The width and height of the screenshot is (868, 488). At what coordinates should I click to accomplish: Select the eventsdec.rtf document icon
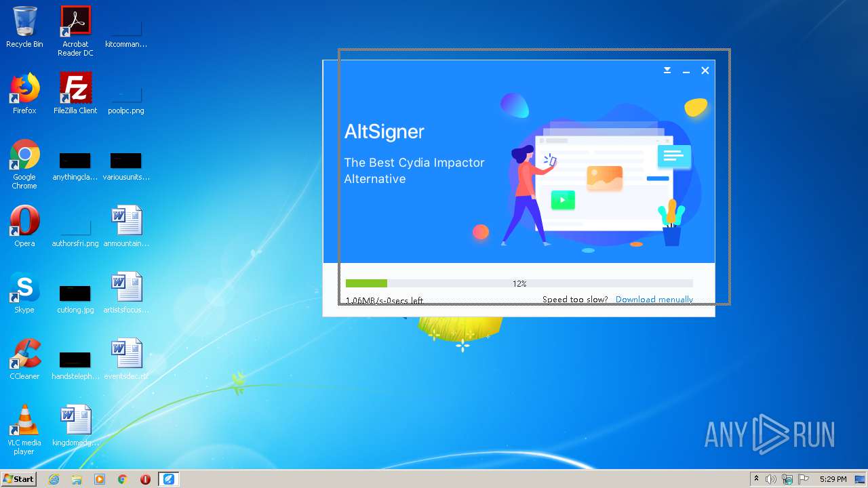click(x=126, y=359)
